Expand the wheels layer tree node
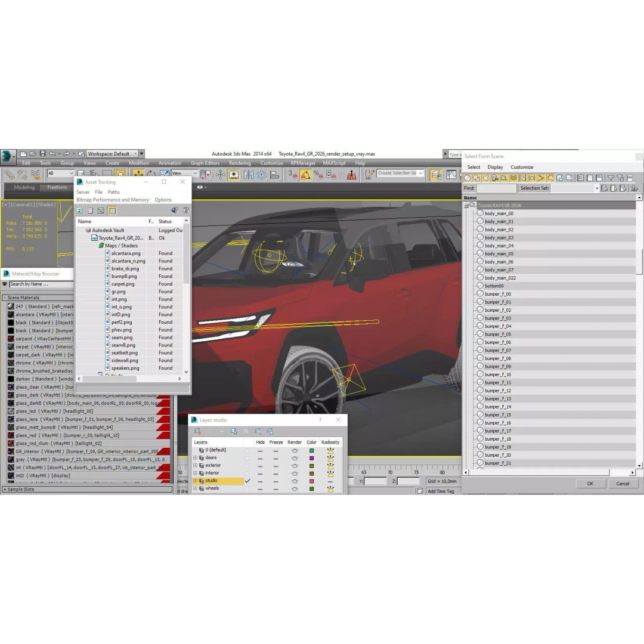 coord(195,489)
